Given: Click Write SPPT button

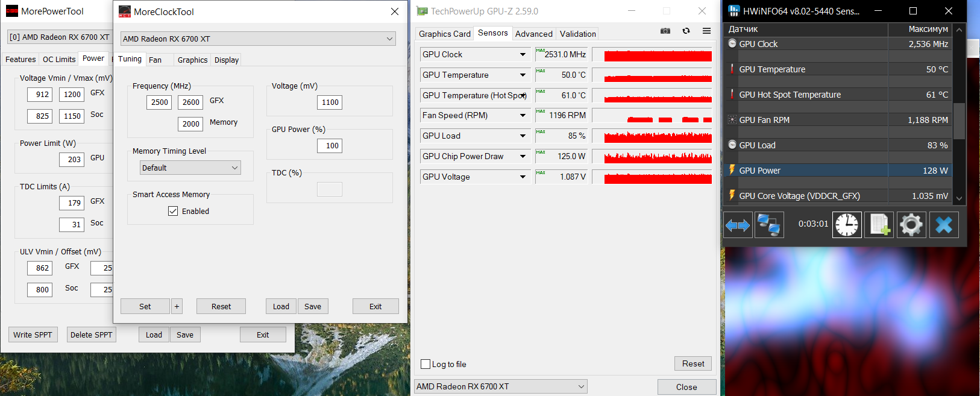Looking at the screenshot, I should (33, 335).
